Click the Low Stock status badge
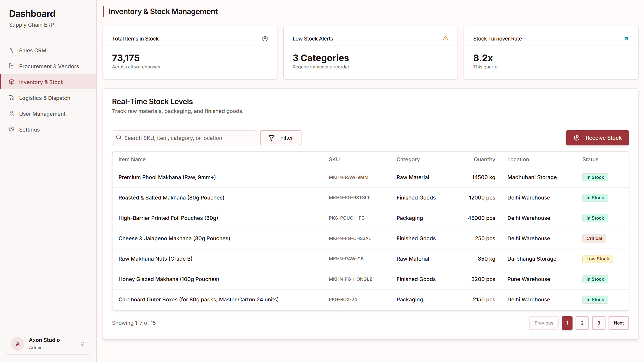The height and width of the screenshot is (362, 644). pyautogui.click(x=598, y=259)
